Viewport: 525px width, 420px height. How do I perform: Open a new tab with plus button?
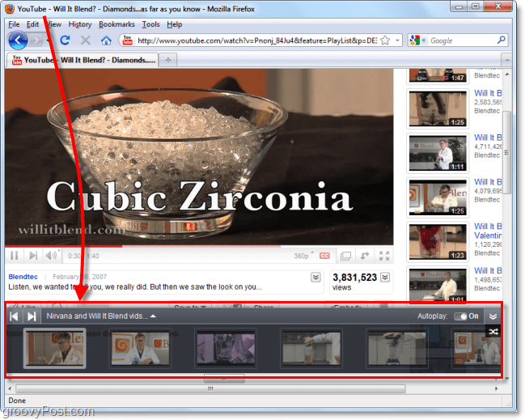(168, 60)
